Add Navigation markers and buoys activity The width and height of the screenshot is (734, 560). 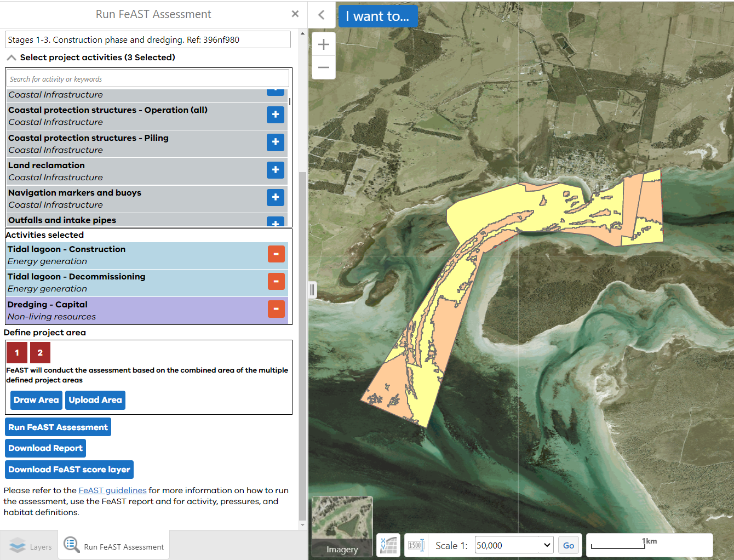(276, 197)
